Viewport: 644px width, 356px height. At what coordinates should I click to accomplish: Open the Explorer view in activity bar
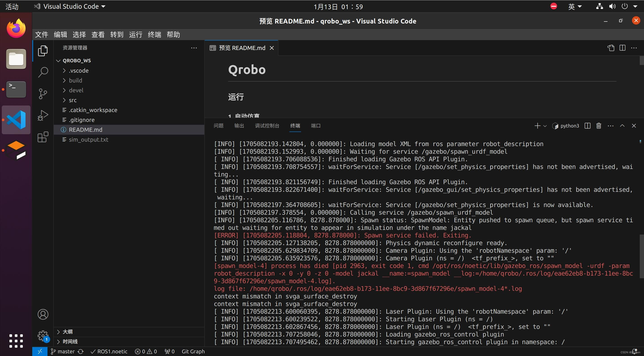click(x=43, y=51)
